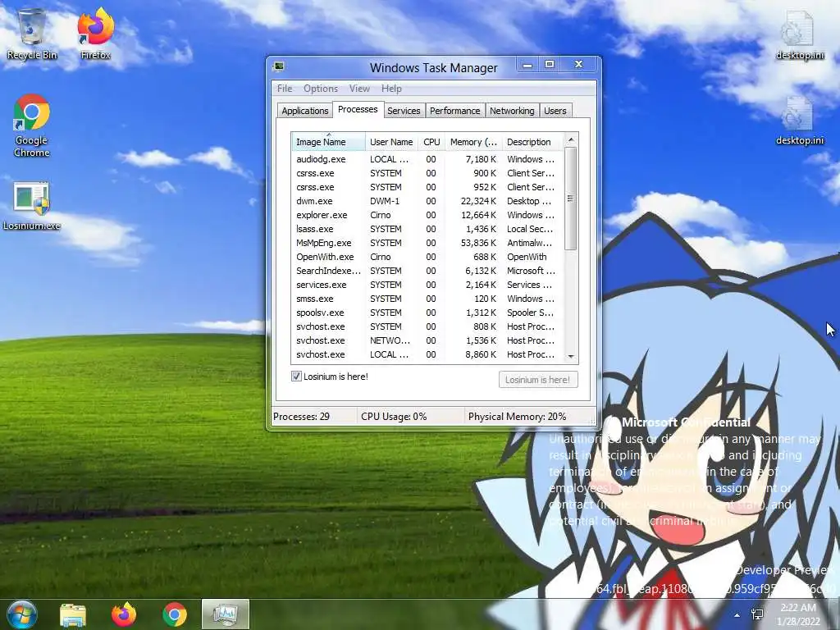Image resolution: width=840 pixels, height=630 pixels.
Task: Select the smss.exe process
Action: 427,299
